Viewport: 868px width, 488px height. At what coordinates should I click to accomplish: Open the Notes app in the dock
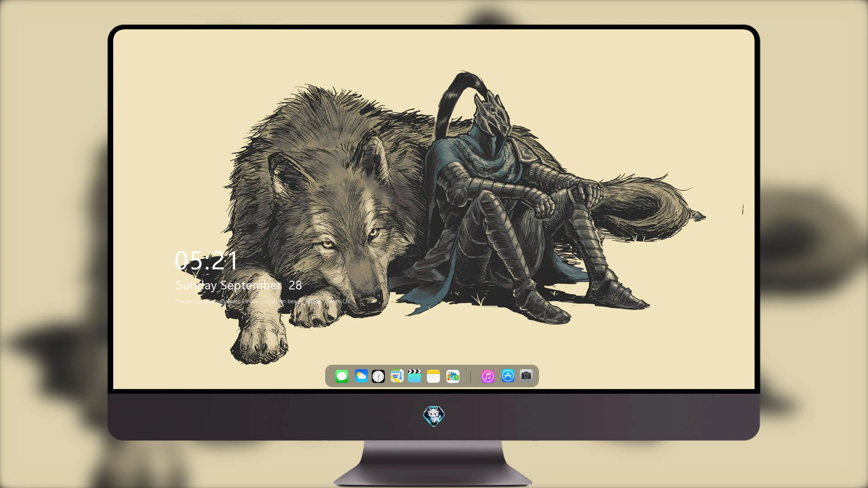(x=433, y=376)
